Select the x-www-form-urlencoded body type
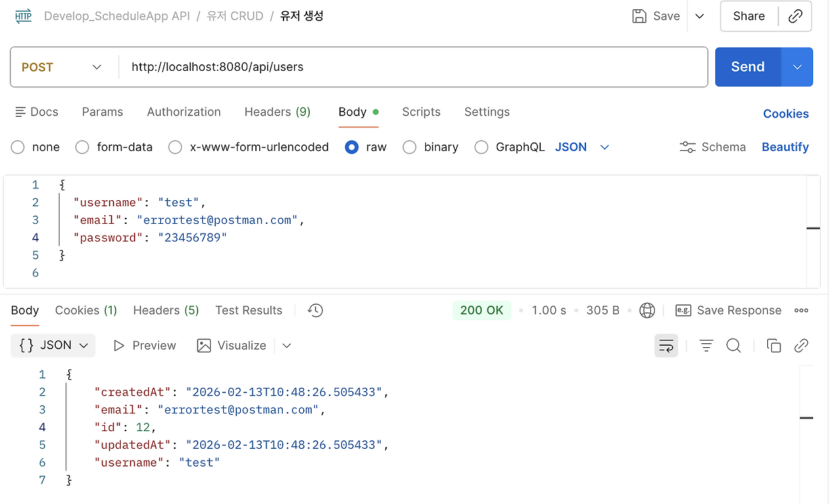 (x=175, y=147)
